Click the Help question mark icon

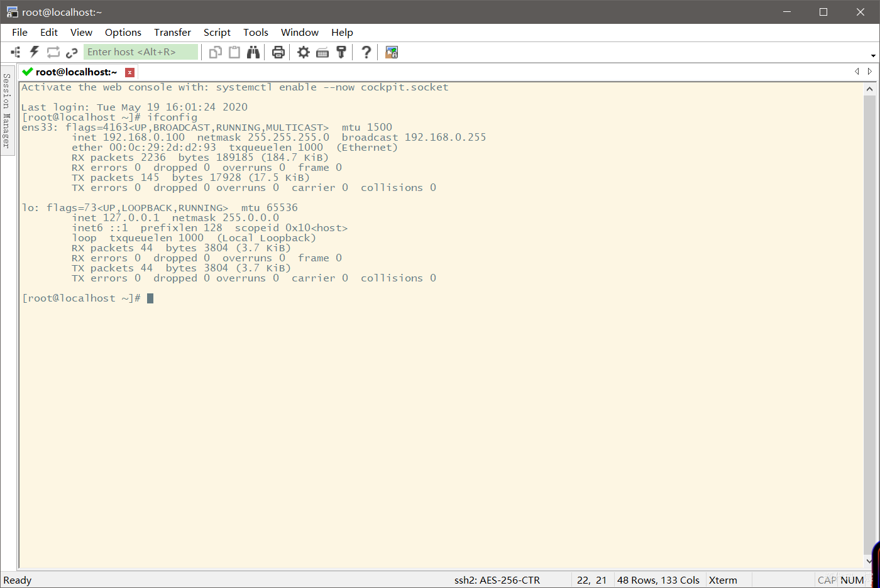click(366, 52)
